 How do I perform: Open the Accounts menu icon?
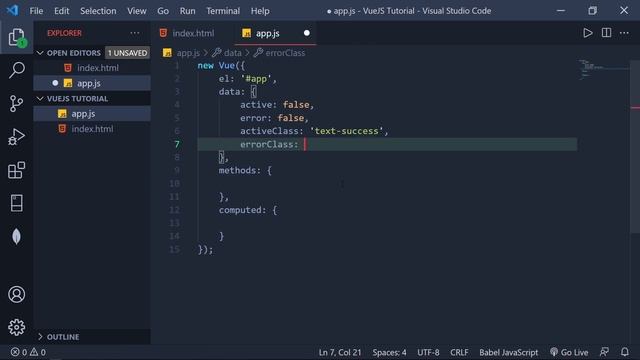(16, 294)
